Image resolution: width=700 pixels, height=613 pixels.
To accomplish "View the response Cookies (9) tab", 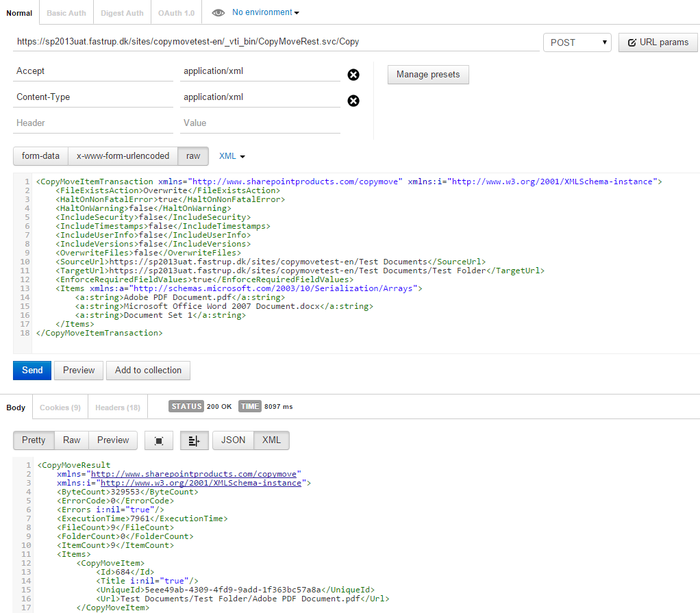I will click(x=60, y=407).
